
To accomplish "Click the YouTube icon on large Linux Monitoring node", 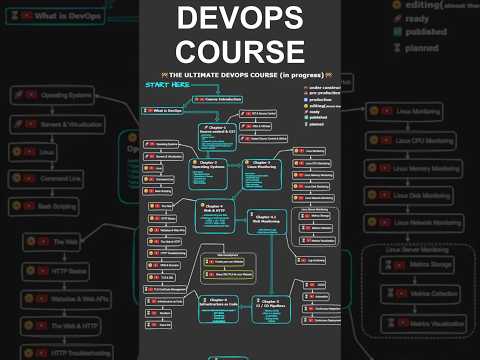I will pos(387,111).
